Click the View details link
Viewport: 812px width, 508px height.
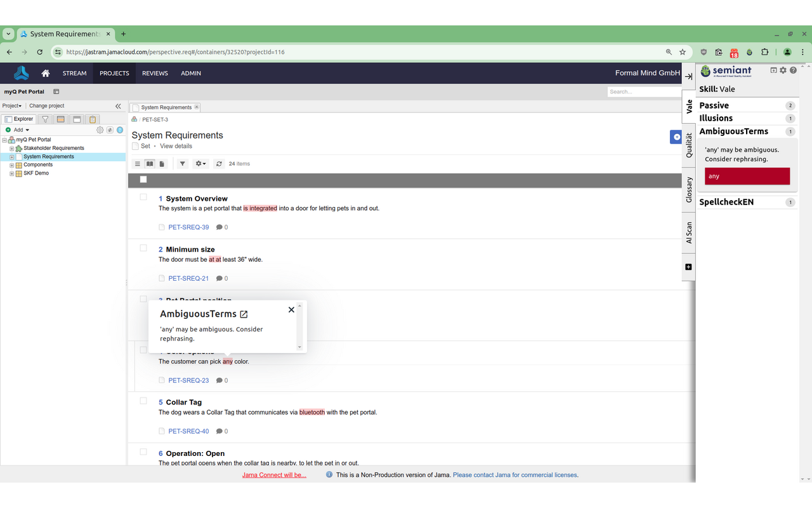click(176, 146)
